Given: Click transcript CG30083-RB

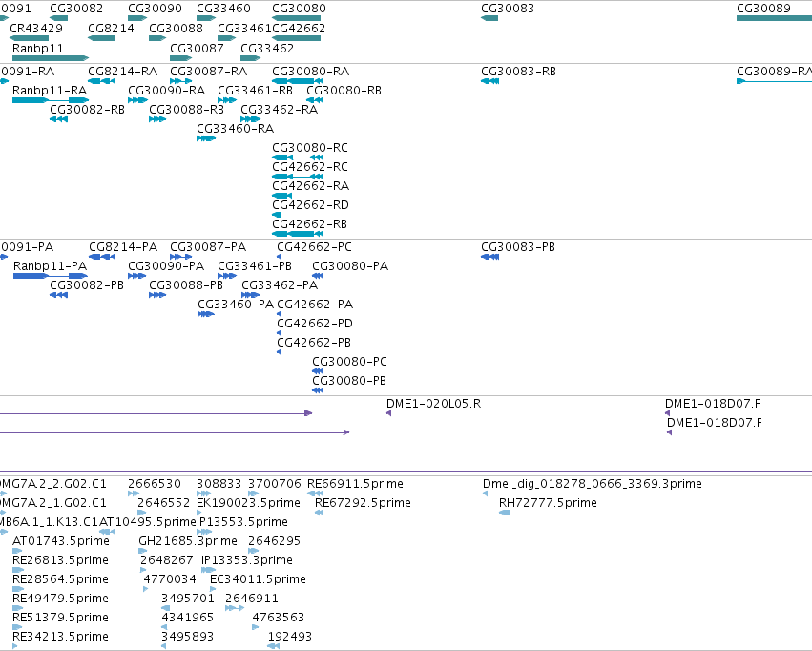Looking at the screenshot, I should point(518,71).
